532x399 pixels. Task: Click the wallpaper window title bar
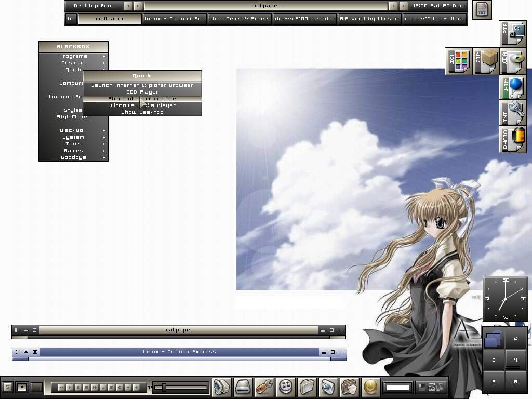pos(179,330)
